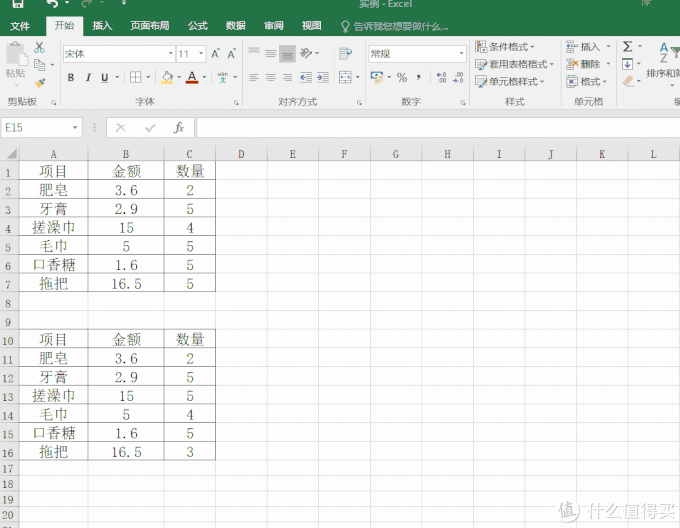Image resolution: width=680 pixels, height=528 pixels.
Task: Expand the number format dropdown 常规
Action: [x=417, y=54]
